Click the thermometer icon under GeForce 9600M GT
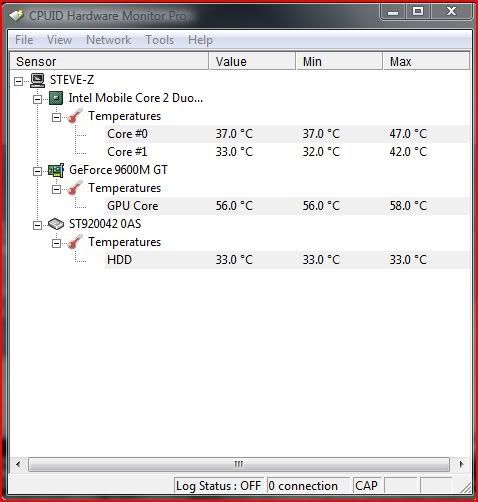Screen dimensions: 478x502 click(x=75, y=188)
